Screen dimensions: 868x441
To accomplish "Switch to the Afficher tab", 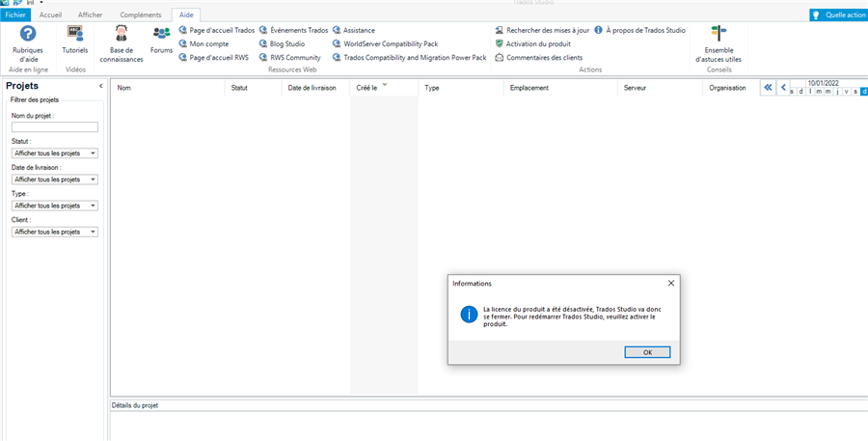I will (x=90, y=15).
